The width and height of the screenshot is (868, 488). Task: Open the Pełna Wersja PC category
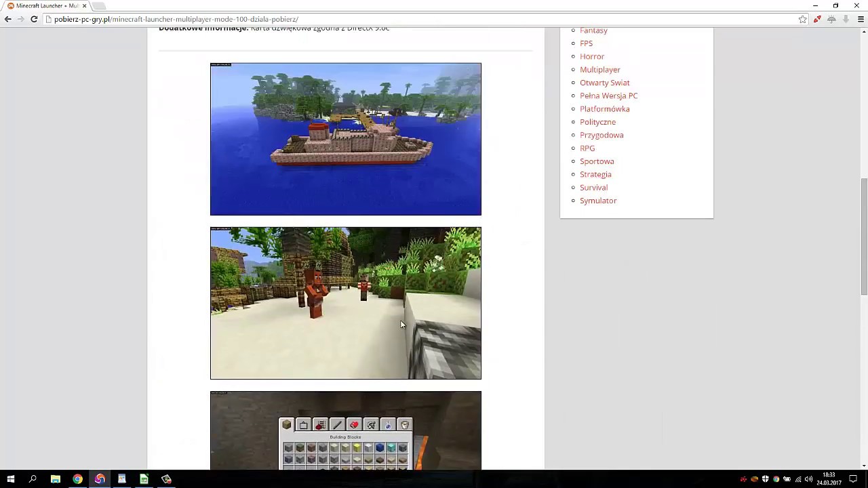[x=609, y=96]
